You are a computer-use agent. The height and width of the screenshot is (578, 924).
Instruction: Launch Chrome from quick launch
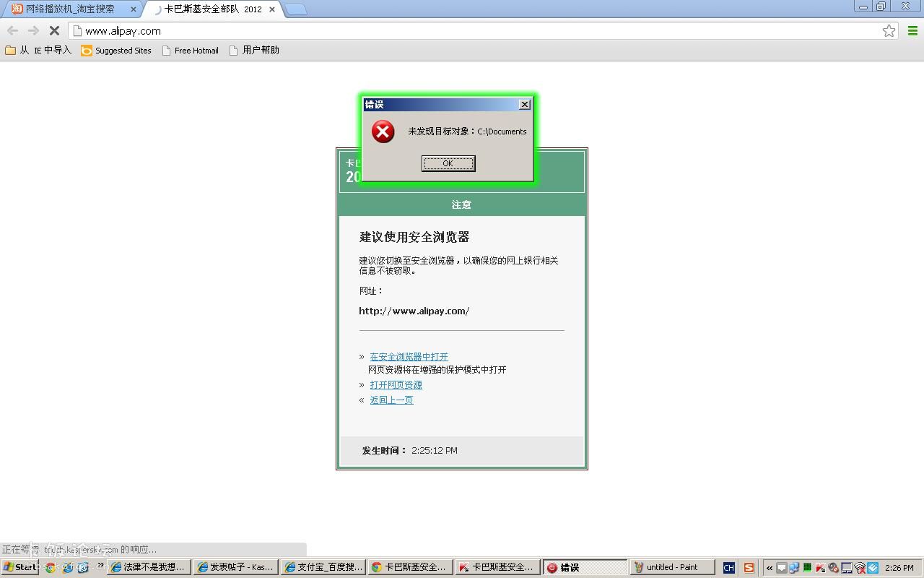point(51,567)
